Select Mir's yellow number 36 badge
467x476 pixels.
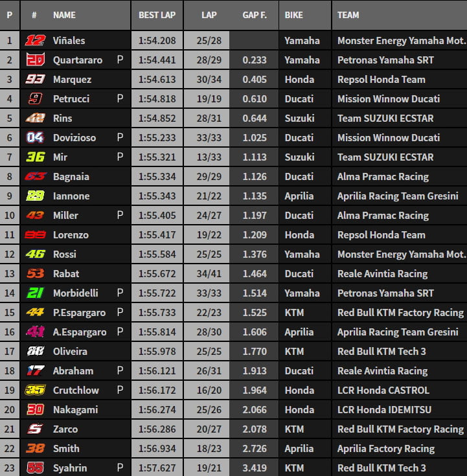pos(35,157)
